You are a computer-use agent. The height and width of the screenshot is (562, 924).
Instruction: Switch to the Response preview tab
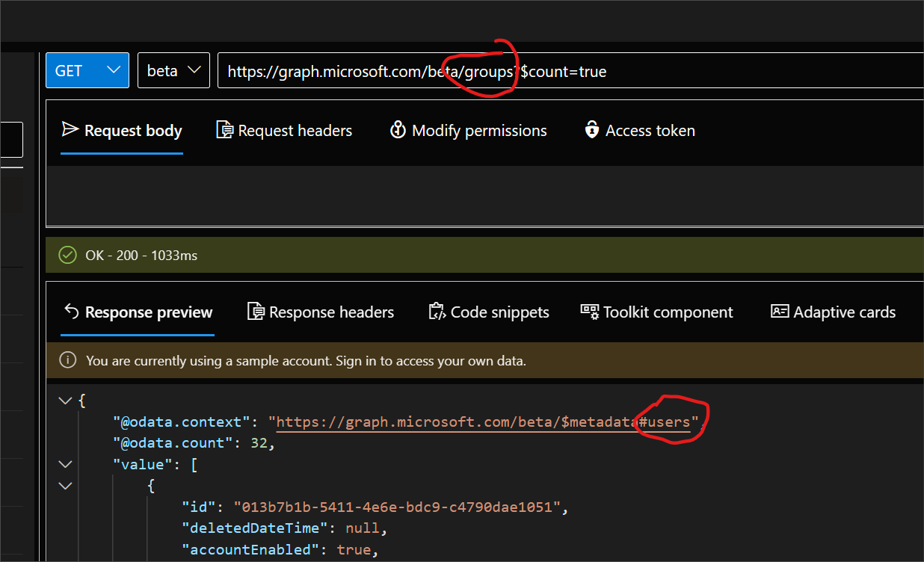click(x=138, y=312)
